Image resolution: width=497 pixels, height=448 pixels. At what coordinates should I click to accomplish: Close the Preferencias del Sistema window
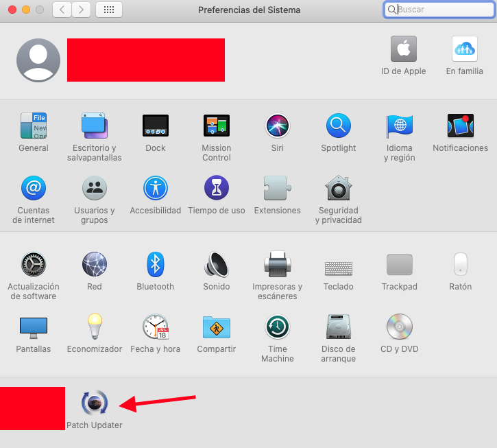coord(12,10)
